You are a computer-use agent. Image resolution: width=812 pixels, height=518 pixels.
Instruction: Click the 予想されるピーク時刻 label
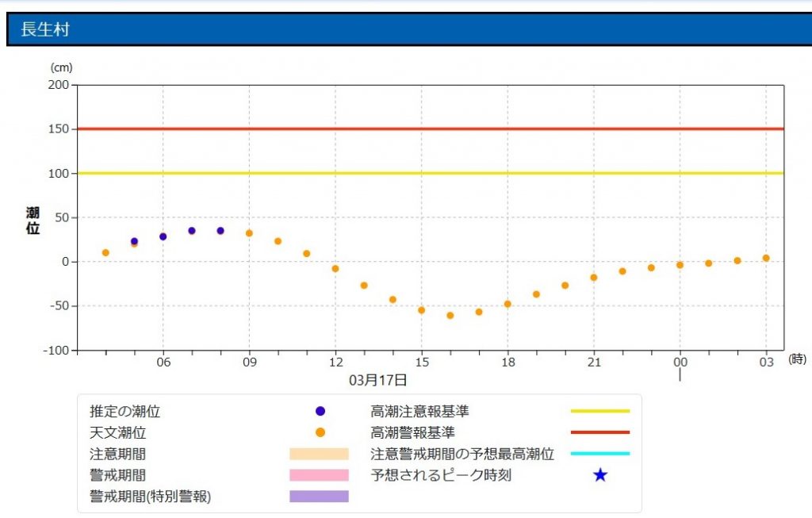click(441, 475)
